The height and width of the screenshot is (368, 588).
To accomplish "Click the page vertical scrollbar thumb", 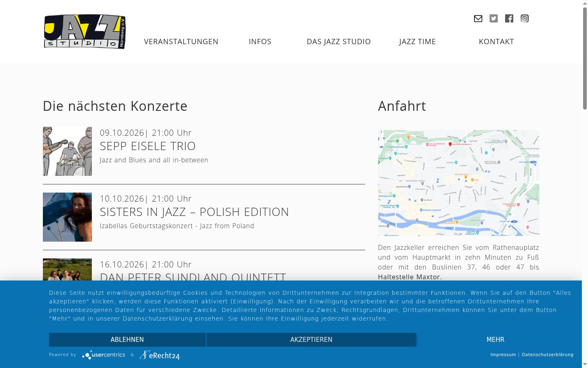I will tap(585, 58).
